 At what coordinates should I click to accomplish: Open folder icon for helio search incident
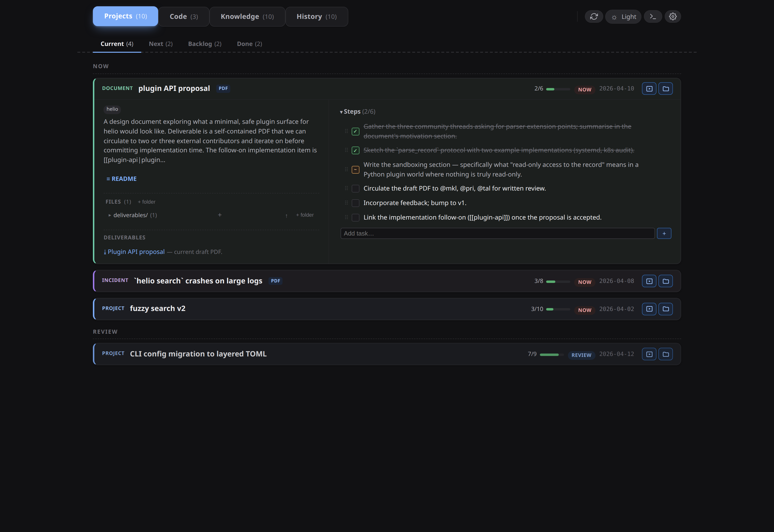tap(665, 281)
